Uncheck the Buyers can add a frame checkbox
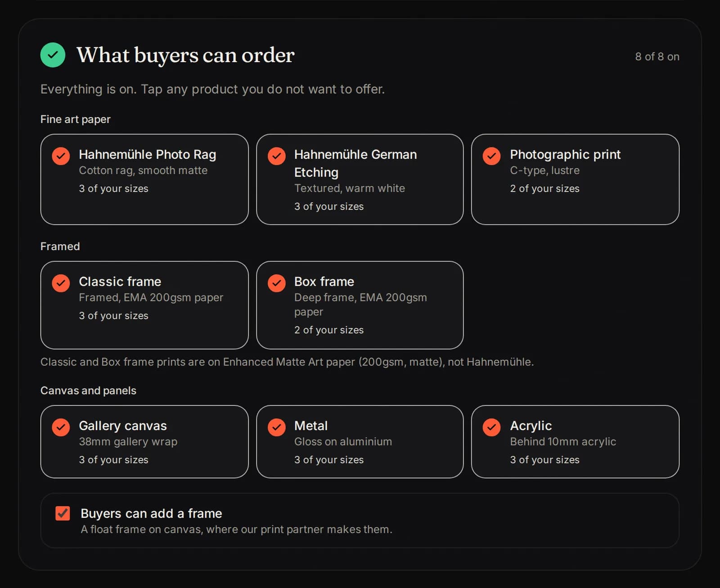Screen dimensions: 720x588 [x=63, y=513]
